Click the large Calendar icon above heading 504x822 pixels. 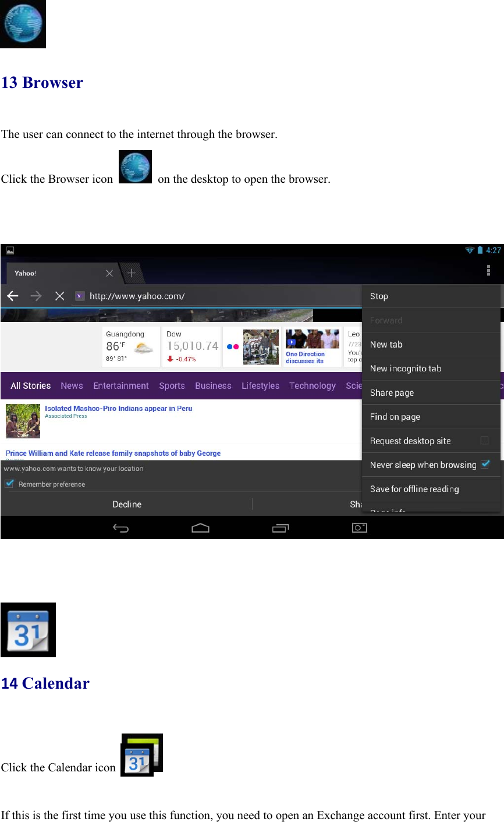[x=28, y=630]
